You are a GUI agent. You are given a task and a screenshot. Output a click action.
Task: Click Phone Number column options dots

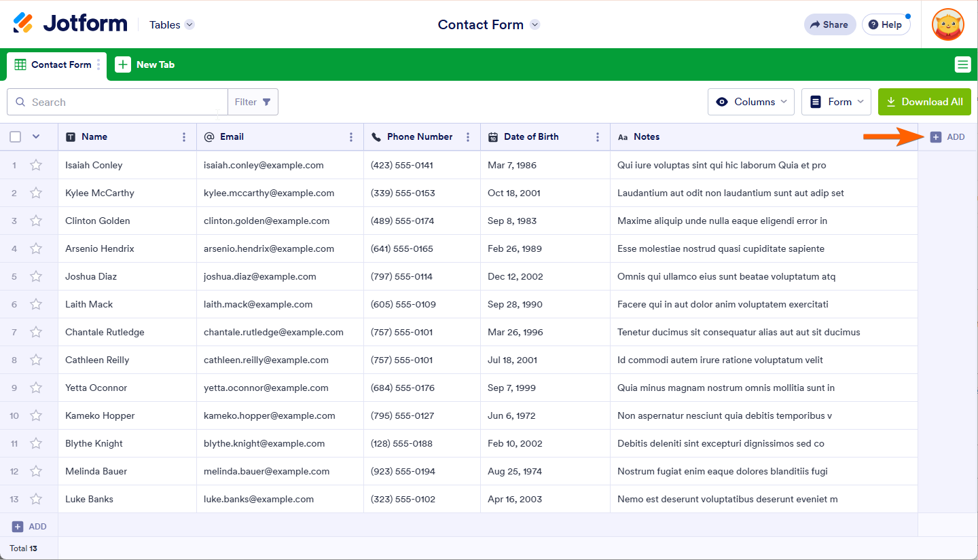click(468, 137)
